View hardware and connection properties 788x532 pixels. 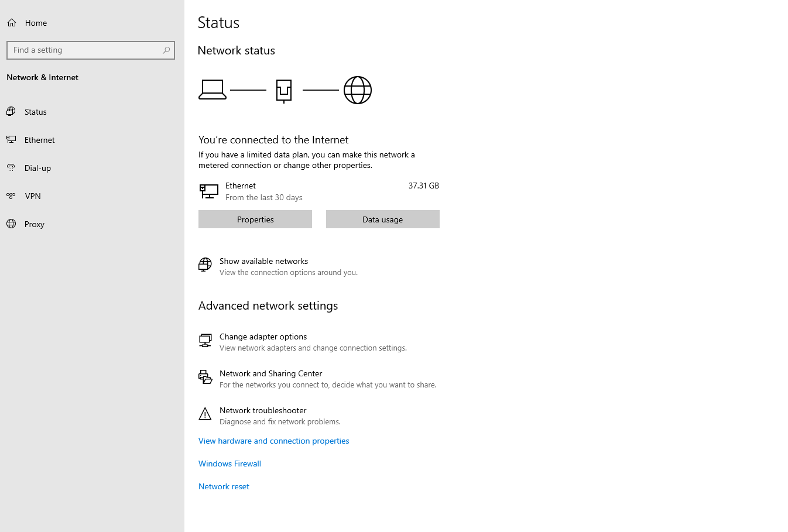273,441
